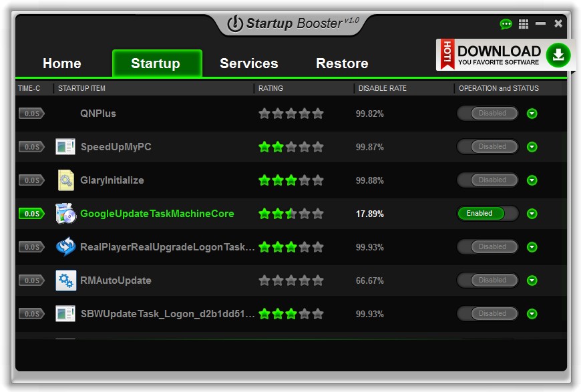This screenshot has width=581, height=392.
Task: Click the SBWUpdateTask 0.0S time badge
Action: pos(31,314)
